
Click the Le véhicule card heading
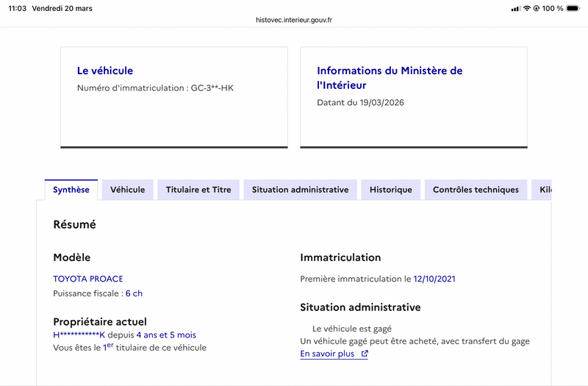[105, 71]
